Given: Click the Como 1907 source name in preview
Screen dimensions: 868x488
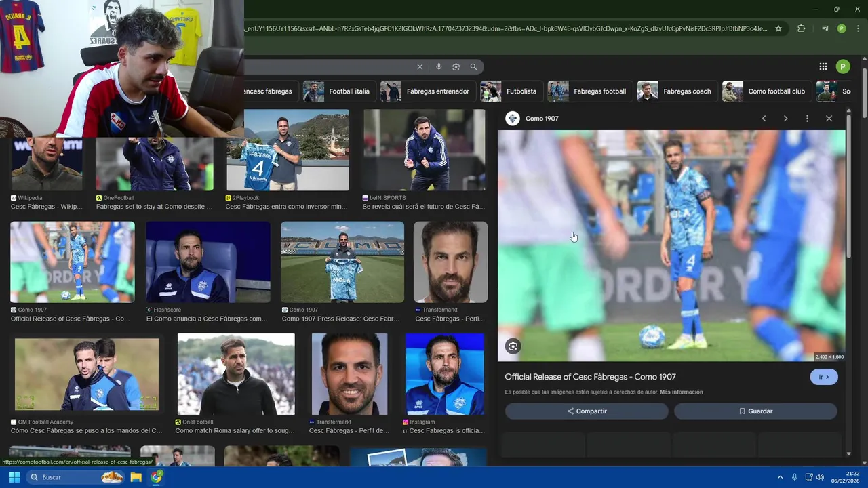Looking at the screenshot, I should 542,119.
